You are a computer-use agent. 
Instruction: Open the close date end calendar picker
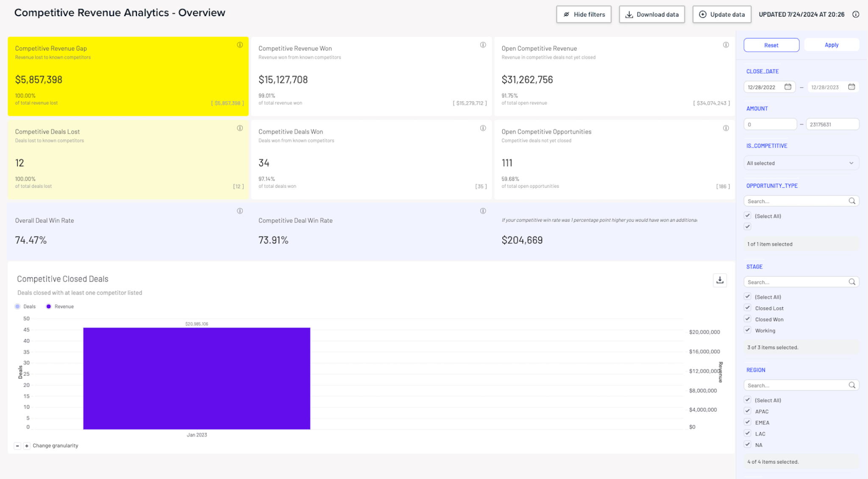click(851, 86)
